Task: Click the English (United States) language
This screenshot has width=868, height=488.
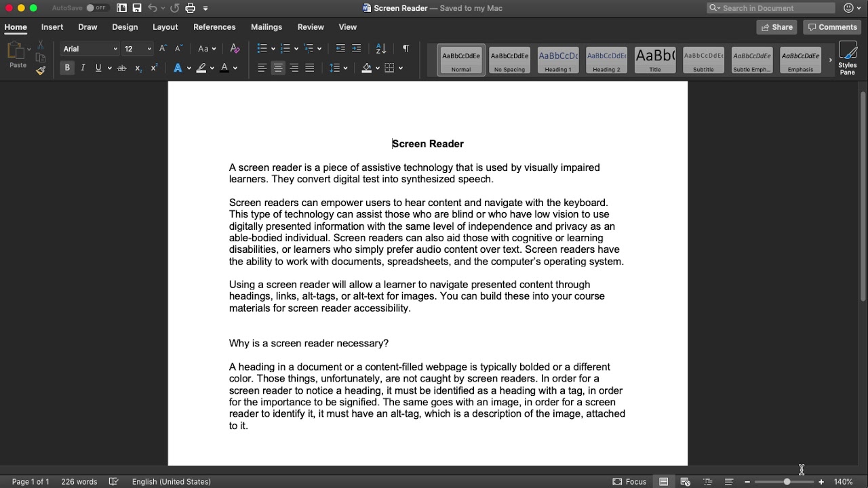Action: coord(172,482)
